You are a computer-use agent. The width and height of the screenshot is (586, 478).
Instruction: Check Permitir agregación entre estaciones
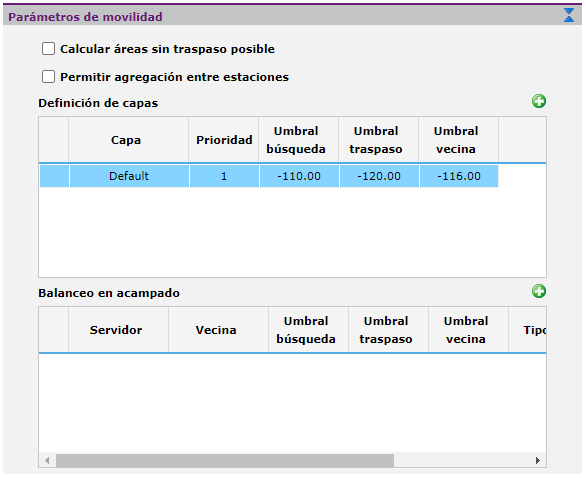pos(48,77)
